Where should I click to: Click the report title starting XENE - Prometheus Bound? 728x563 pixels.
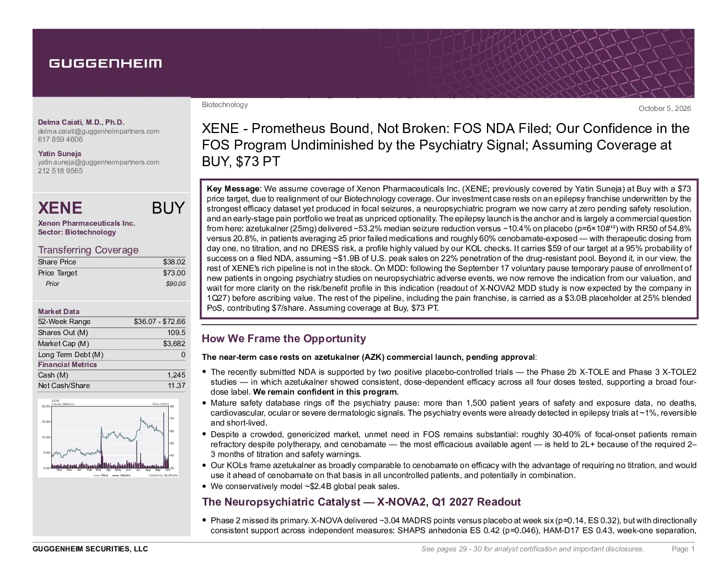click(446, 145)
